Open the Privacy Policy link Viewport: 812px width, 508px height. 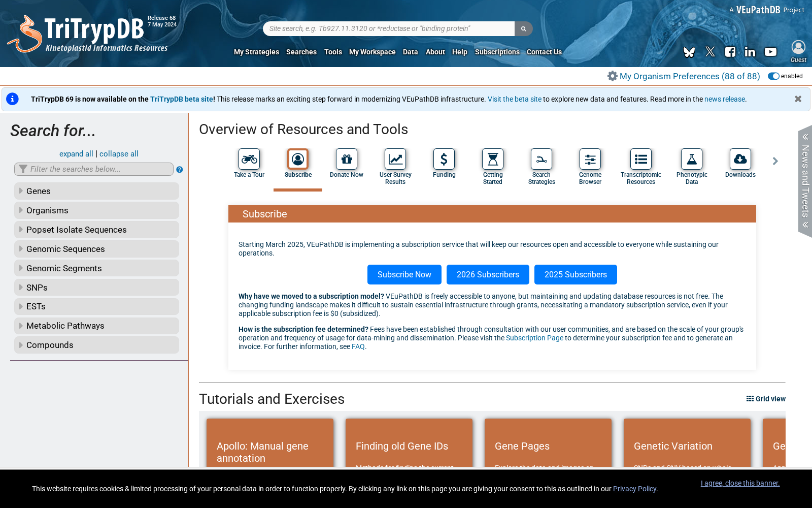(635, 489)
